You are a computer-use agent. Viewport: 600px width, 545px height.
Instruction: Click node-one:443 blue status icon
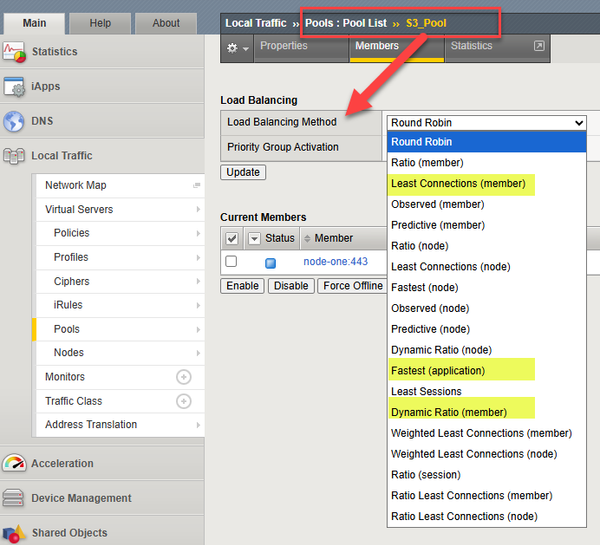pos(271,263)
